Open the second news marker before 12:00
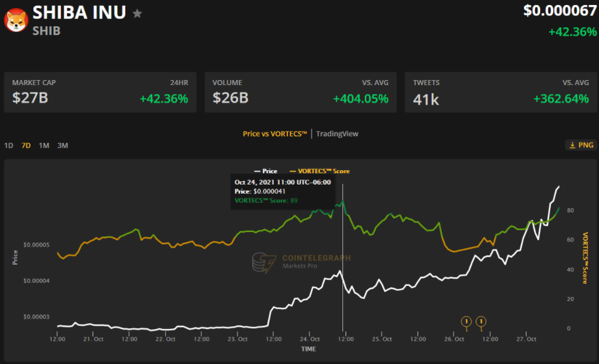Image resolution: width=599 pixels, height=364 pixels. (x=481, y=321)
